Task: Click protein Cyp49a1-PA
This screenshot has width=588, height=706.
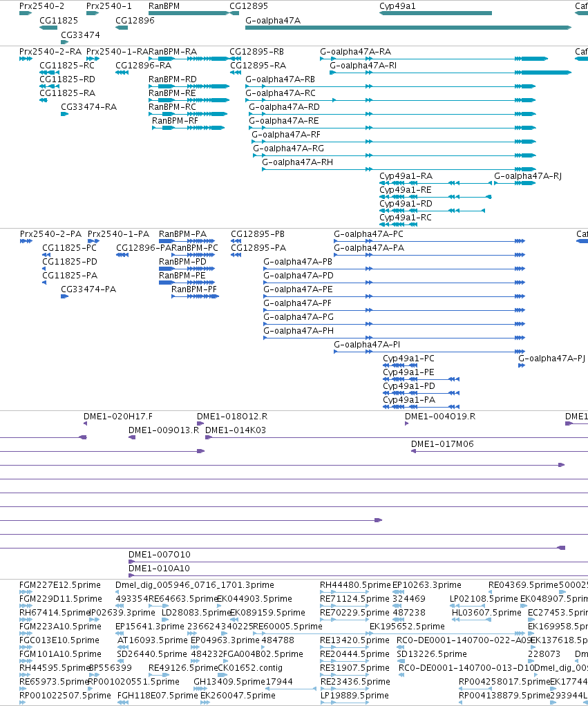Action: click(409, 400)
